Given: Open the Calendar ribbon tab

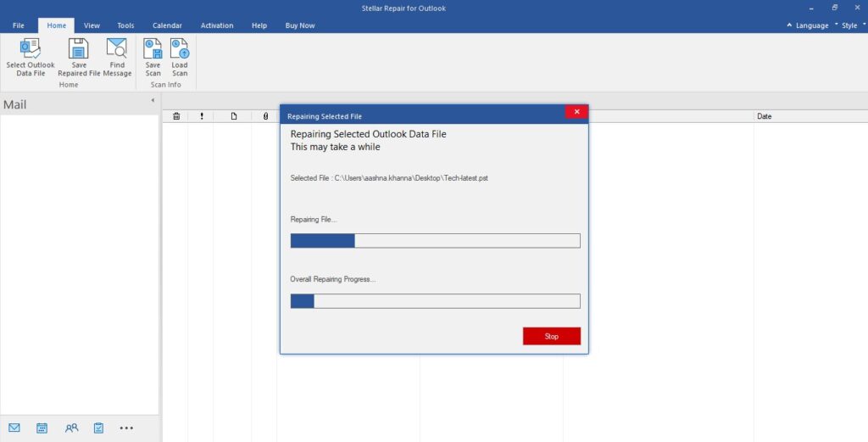Looking at the screenshot, I should pyautogui.click(x=167, y=25).
